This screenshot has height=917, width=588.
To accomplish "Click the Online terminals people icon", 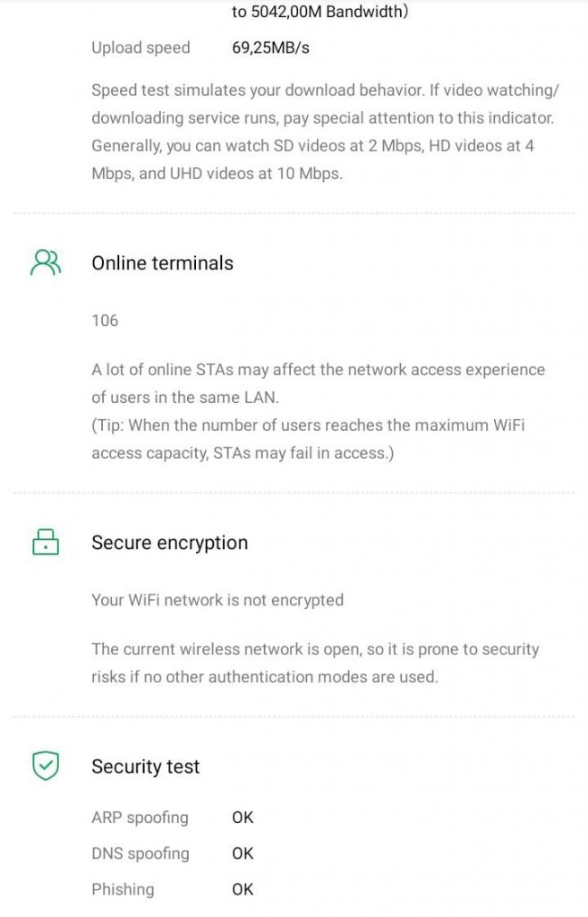I will pyautogui.click(x=45, y=262).
